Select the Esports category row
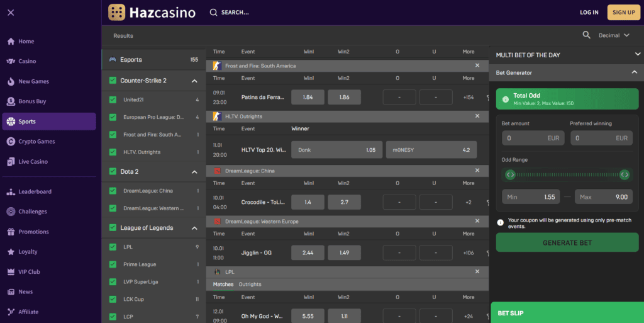 [153, 60]
